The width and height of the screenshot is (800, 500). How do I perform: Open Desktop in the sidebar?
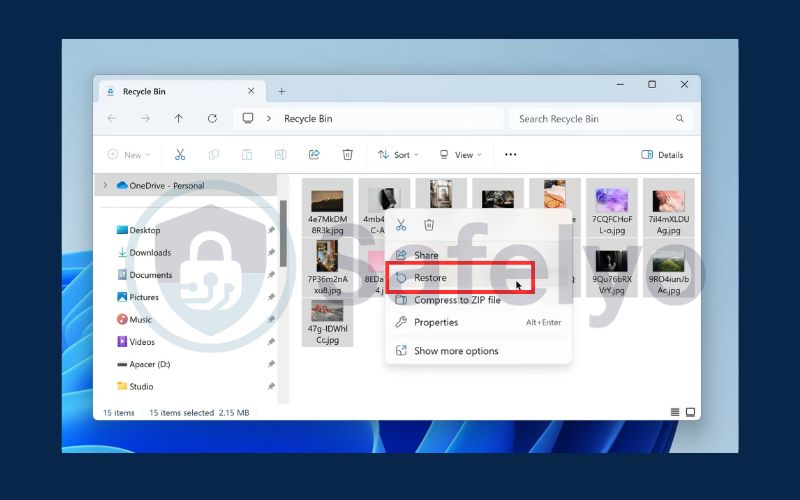click(144, 230)
